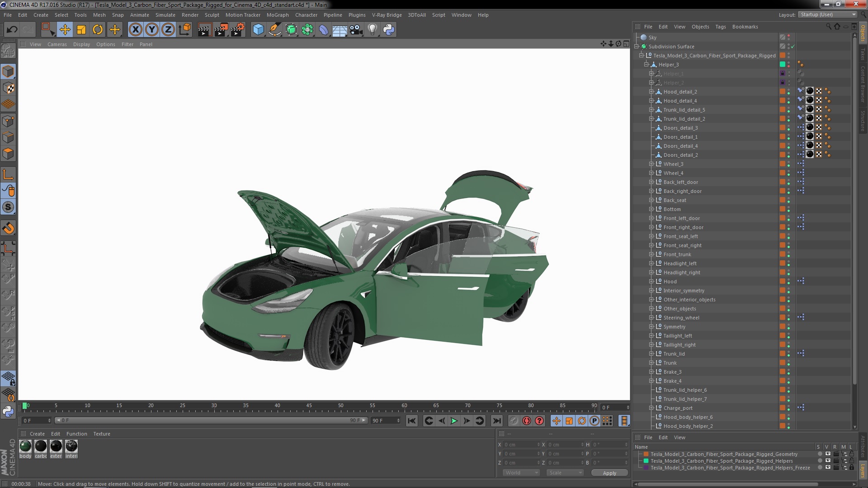Switch to Model mode in left toolbar
The width and height of the screenshot is (868, 488).
(8, 71)
